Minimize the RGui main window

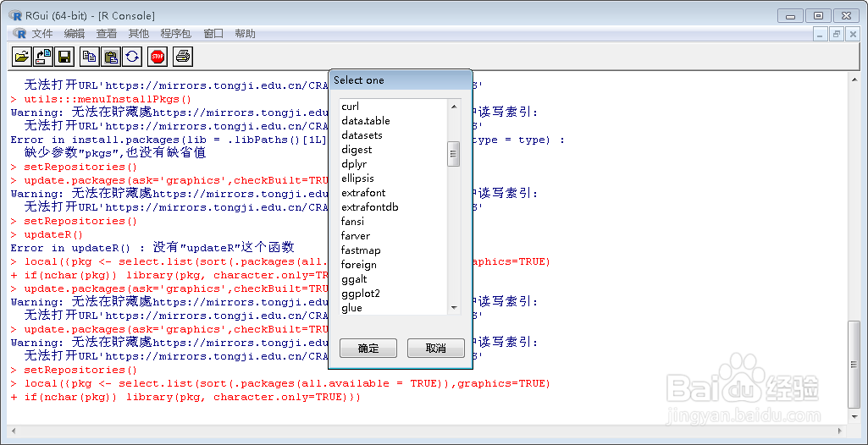pyautogui.click(x=790, y=16)
